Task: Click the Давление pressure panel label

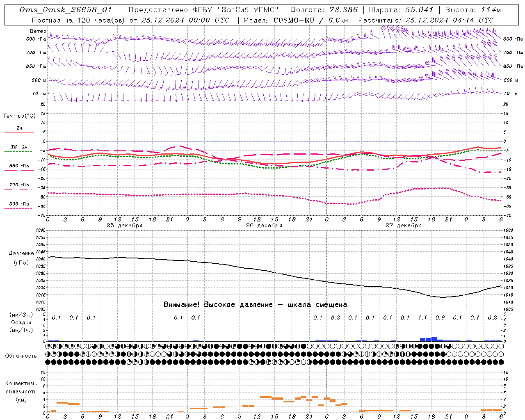Action: [x=21, y=253]
